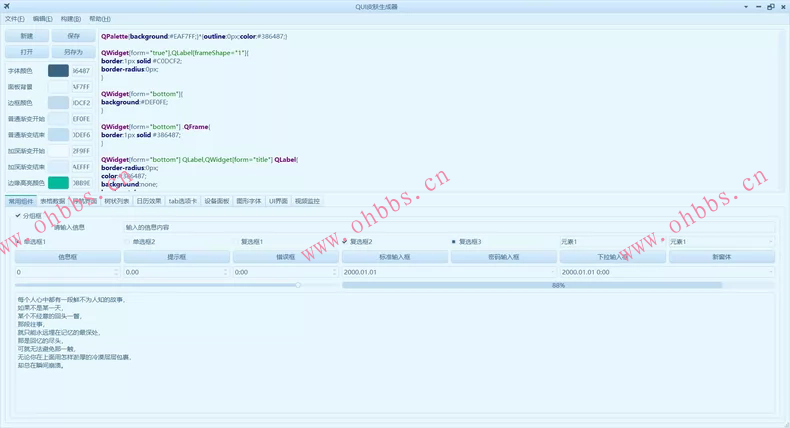Open the 边缘高亮颜色 green color swatch
The image size is (790, 428).
coord(58,183)
